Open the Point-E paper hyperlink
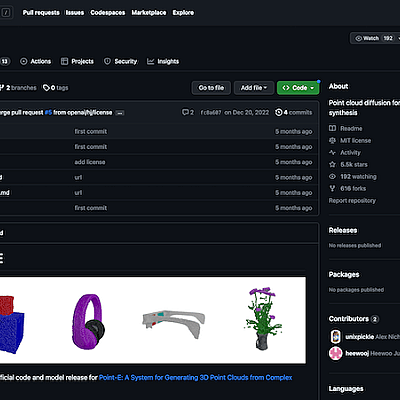Image resolution: width=400 pixels, height=400 pixels. pos(195,377)
